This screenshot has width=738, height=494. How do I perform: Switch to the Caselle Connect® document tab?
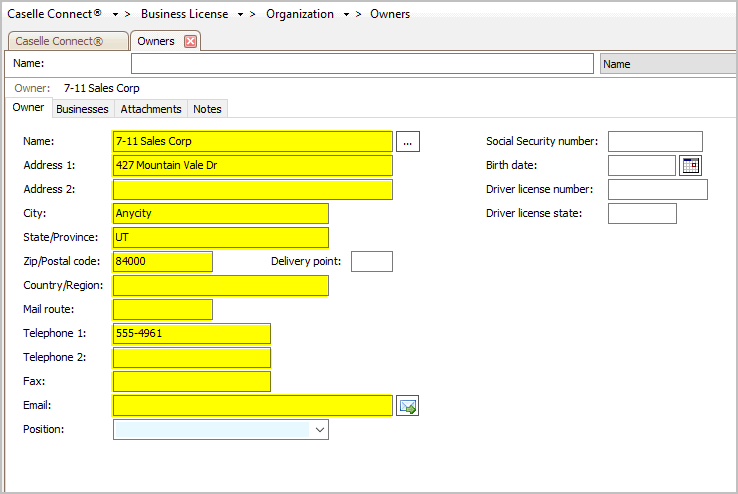coord(66,41)
